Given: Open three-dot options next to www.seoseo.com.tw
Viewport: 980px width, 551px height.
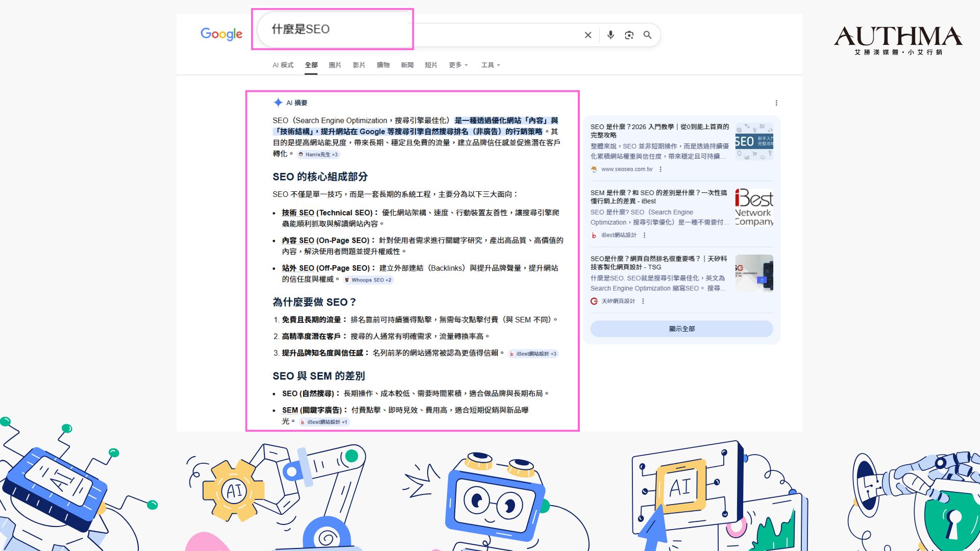Looking at the screenshot, I should click(660, 169).
